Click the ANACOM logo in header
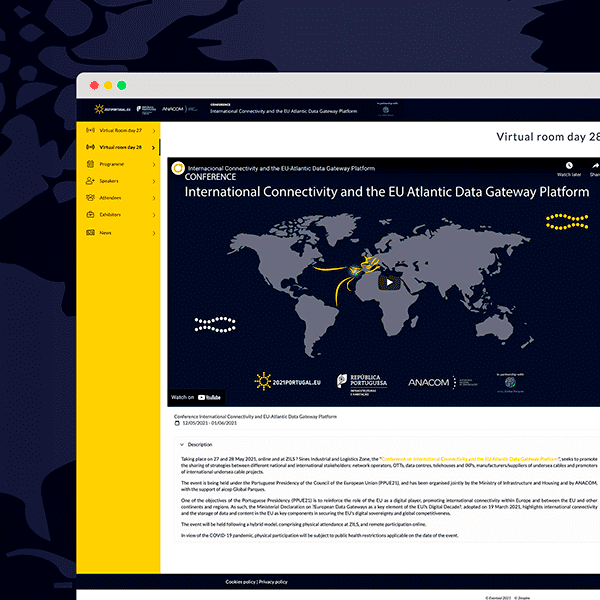The height and width of the screenshot is (600, 600). click(x=179, y=109)
